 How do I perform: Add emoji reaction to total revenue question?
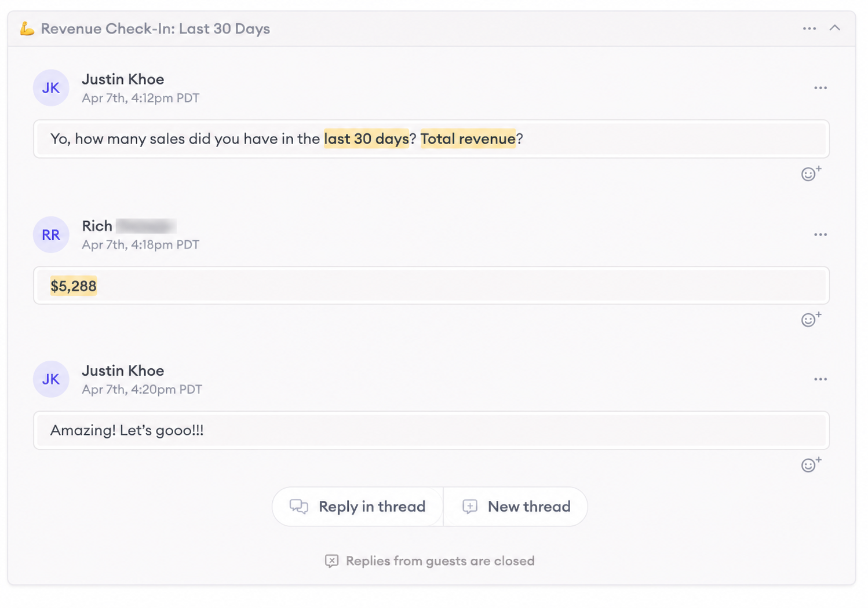[811, 173]
